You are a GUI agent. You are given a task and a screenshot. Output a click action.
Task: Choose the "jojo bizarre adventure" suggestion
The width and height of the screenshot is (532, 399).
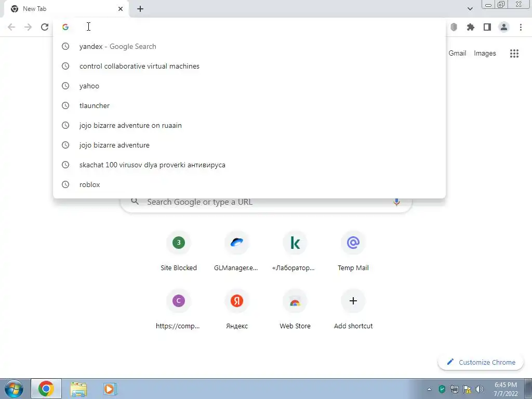tap(249, 145)
